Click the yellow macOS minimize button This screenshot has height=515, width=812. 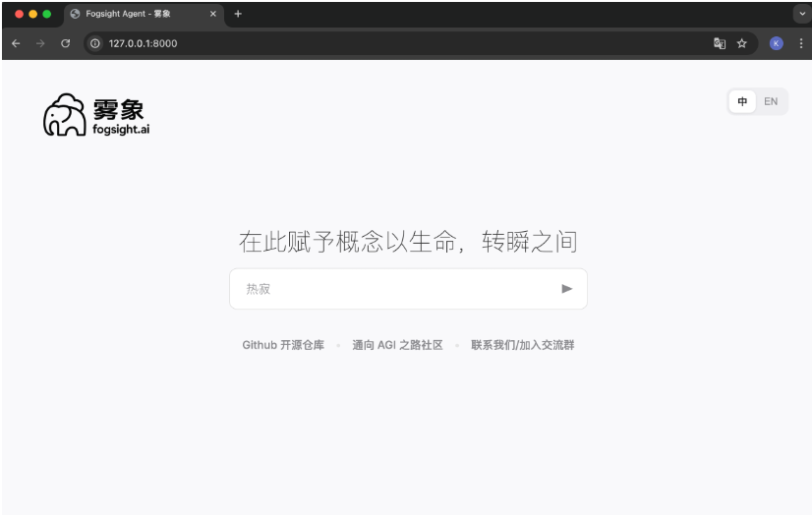pos(33,14)
